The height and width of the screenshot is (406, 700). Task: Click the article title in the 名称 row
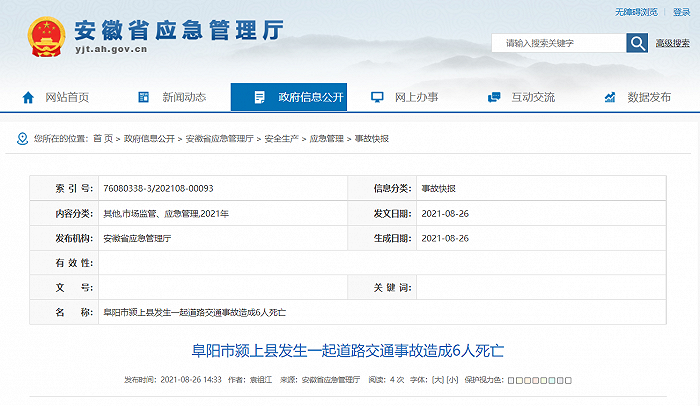pos(195,313)
